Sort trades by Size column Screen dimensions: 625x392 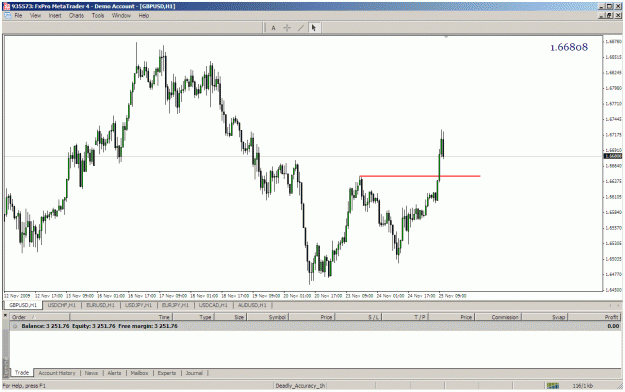[230, 317]
